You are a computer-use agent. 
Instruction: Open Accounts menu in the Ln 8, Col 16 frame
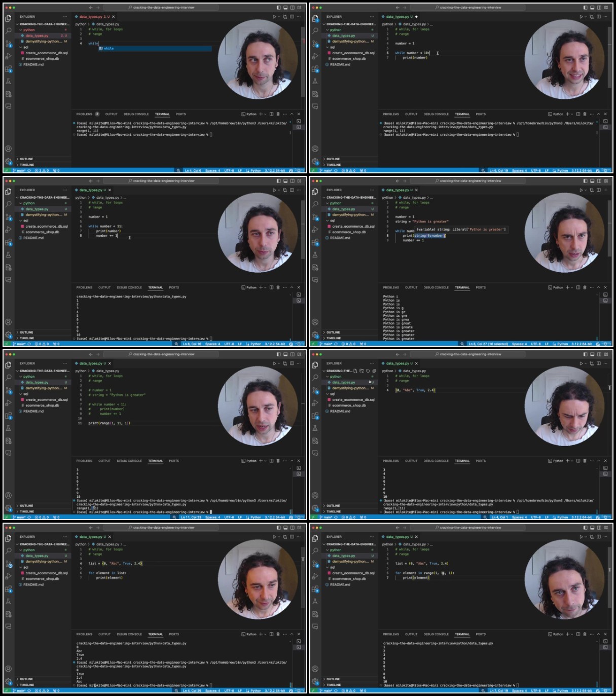pos(8,322)
